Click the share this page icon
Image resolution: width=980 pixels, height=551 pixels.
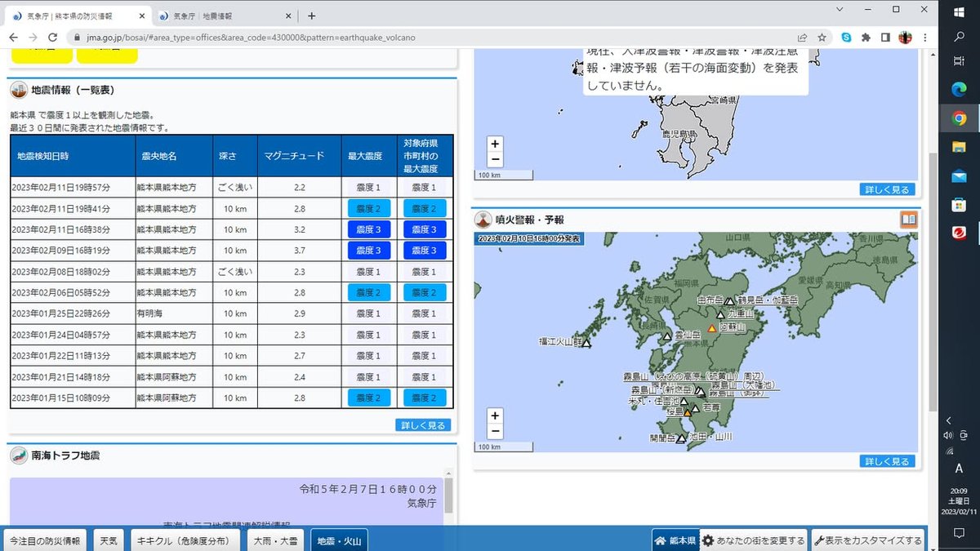802,38
